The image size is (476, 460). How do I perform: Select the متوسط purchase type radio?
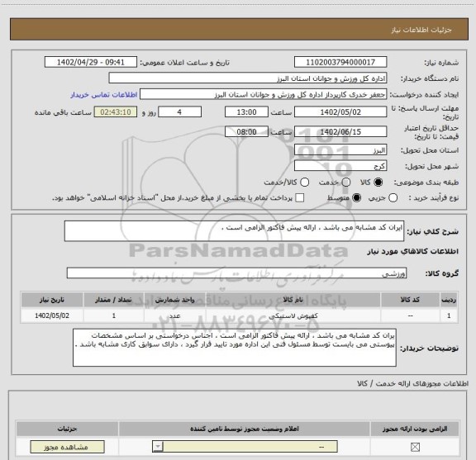(x=356, y=198)
